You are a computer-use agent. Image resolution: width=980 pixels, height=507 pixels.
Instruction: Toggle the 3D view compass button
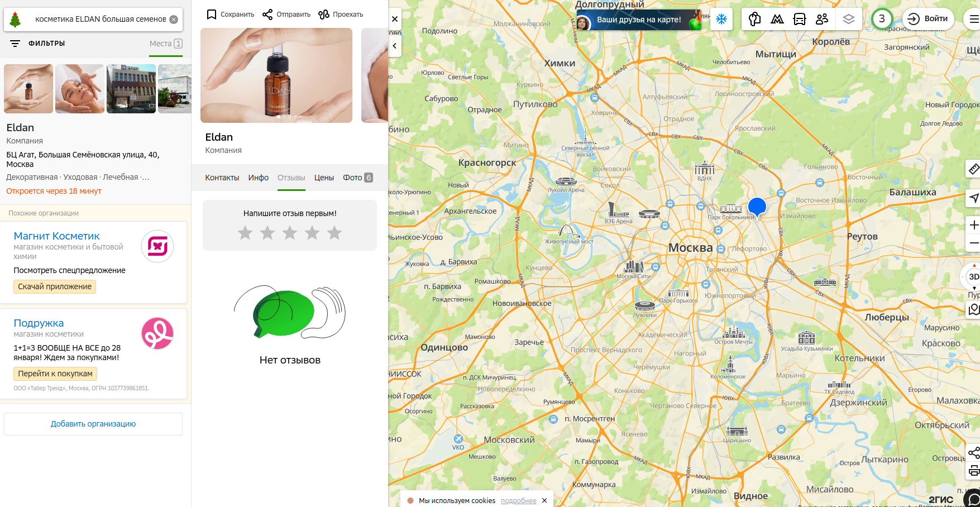point(973,277)
